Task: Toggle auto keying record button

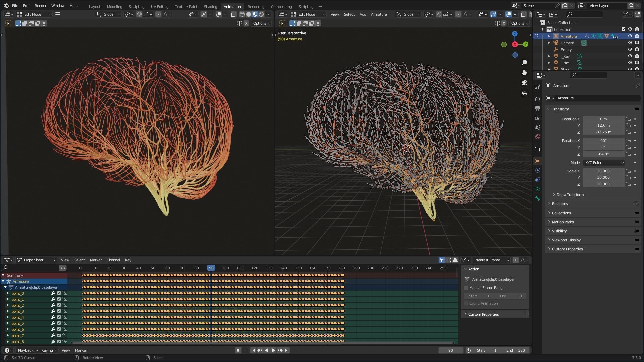Action: coord(238,350)
